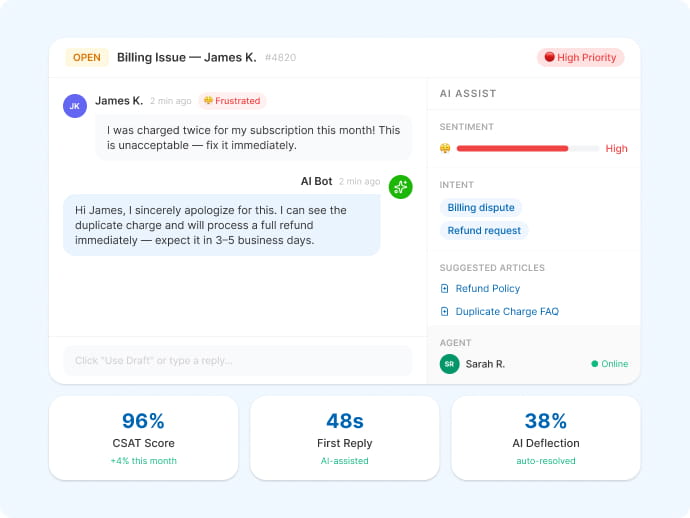Viewport: 690px width, 518px height.
Task: Click the AI-assisted caption
Action: tap(345, 461)
